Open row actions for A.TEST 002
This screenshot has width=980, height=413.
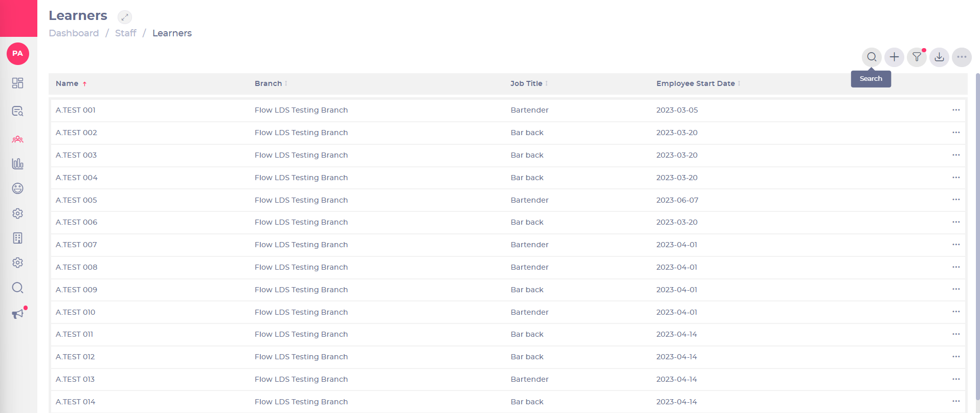(x=956, y=133)
